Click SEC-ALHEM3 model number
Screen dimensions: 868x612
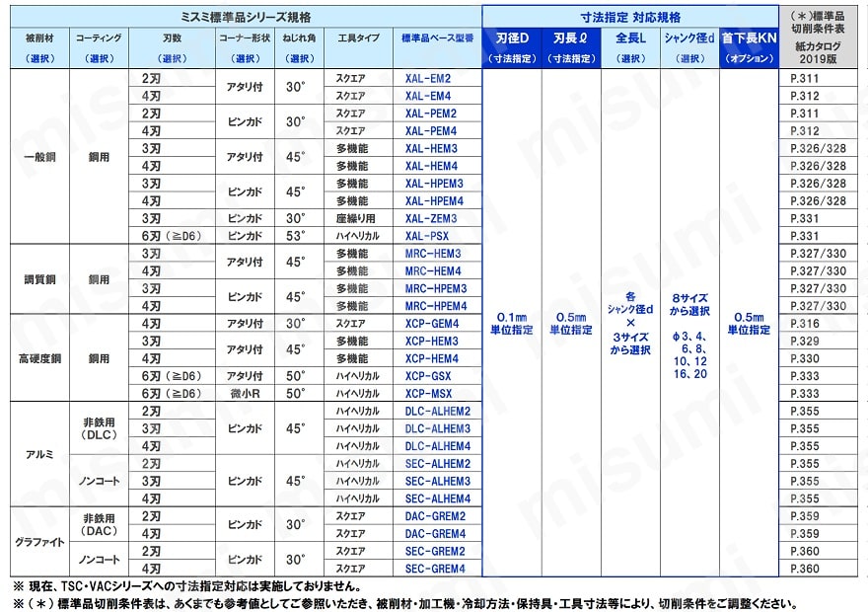[437, 482]
